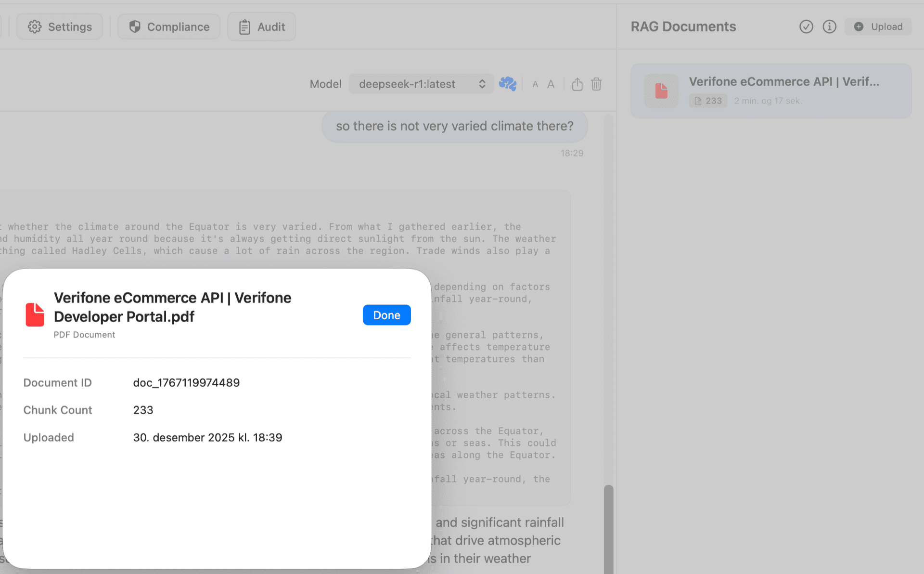Click the Audit clipboard icon
Screen dimensions: 924x574
pyautogui.click(x=244, y=27)
